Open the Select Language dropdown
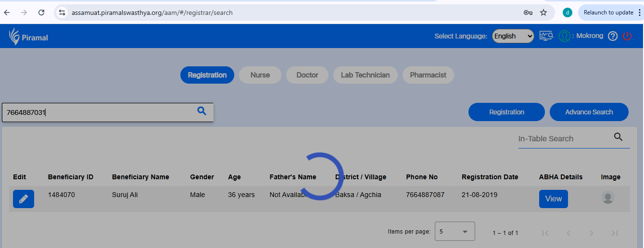Image resolution: width=644 pixels, height=248 pixels. click(x=513, y=36)
